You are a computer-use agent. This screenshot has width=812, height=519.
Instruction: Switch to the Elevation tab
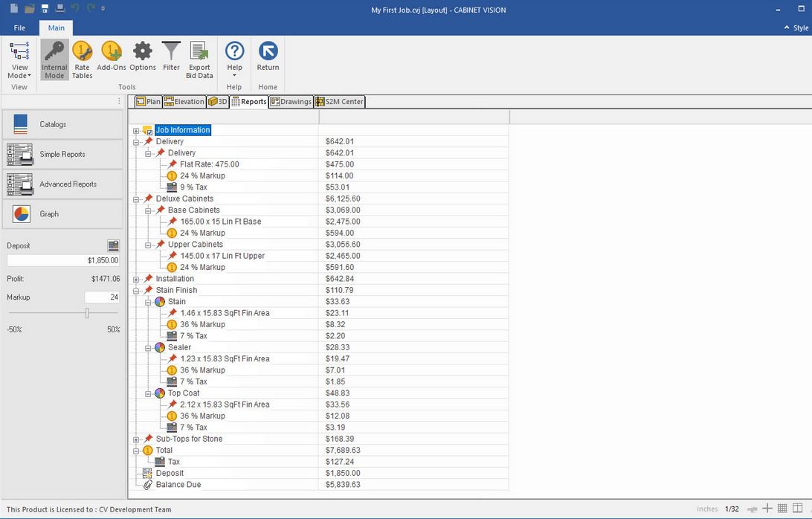coord(184,102)
